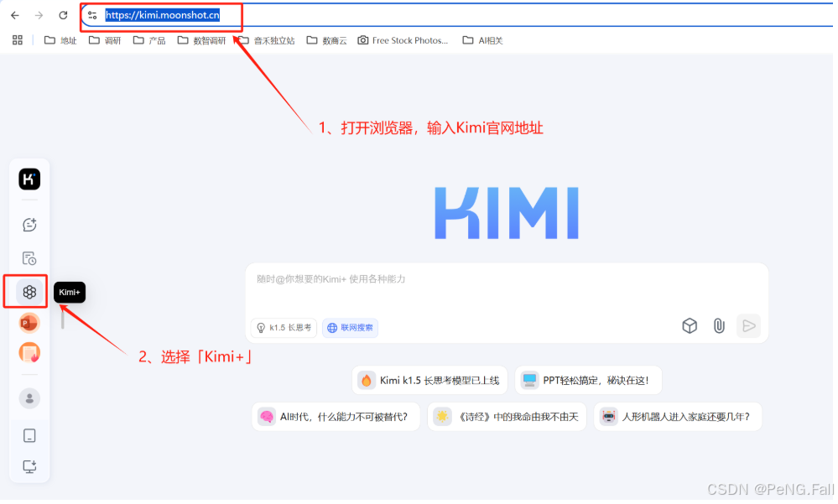Open suggestion 《诗经》中的我命由我不由天
This screenshot has width=838, height=504.
(508, 418)
